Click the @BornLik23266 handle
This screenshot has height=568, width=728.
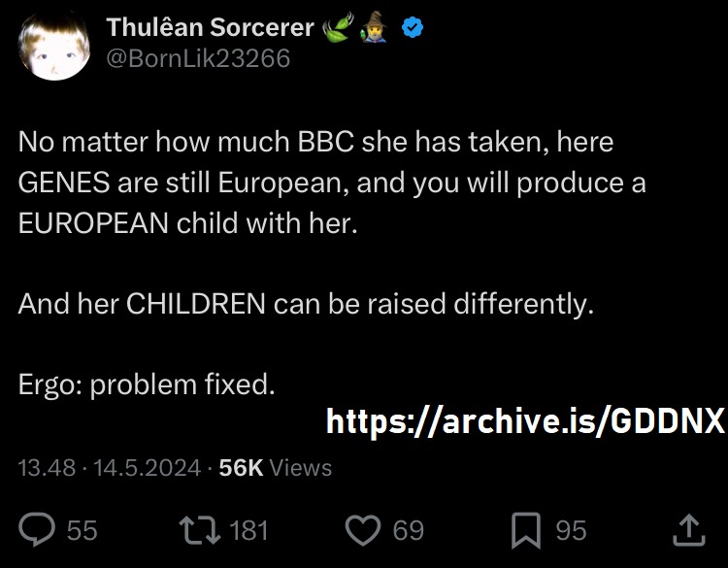(198, 58)
